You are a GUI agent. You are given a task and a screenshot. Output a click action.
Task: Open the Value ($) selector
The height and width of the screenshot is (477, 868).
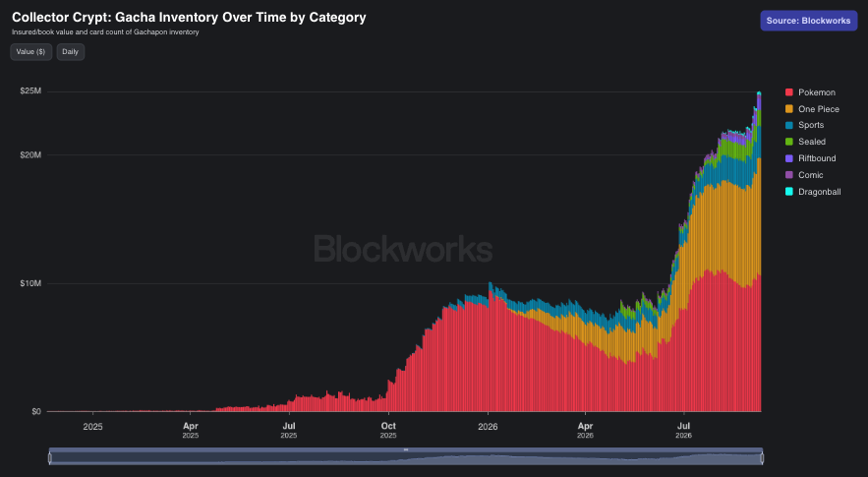pos(31,52)
